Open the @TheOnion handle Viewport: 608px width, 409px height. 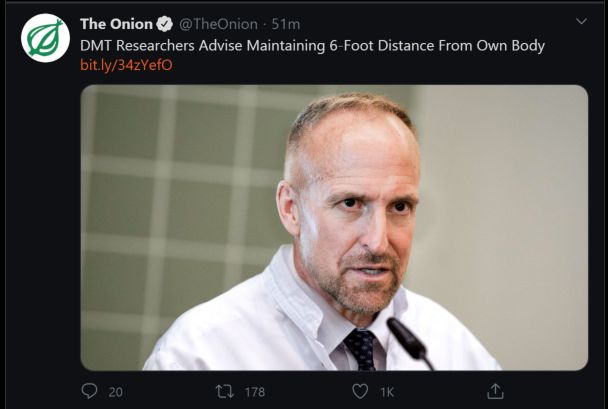coord(218,23)
